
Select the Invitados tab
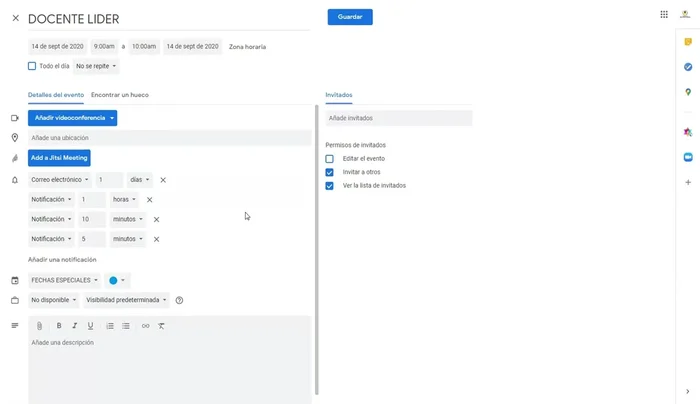pos(339,95)
